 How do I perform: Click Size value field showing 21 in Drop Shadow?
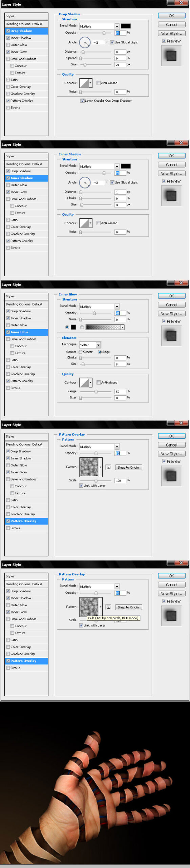(x=120, y=64)
